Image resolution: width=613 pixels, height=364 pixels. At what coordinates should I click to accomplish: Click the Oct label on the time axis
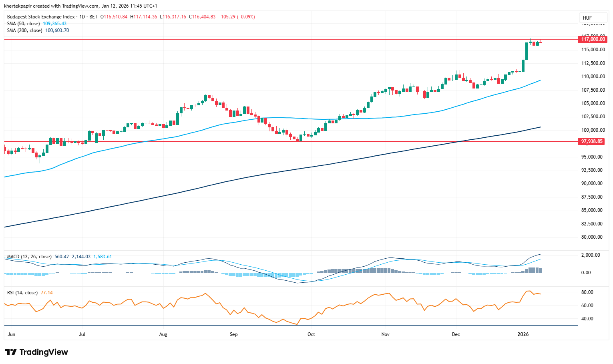[311, 334]
